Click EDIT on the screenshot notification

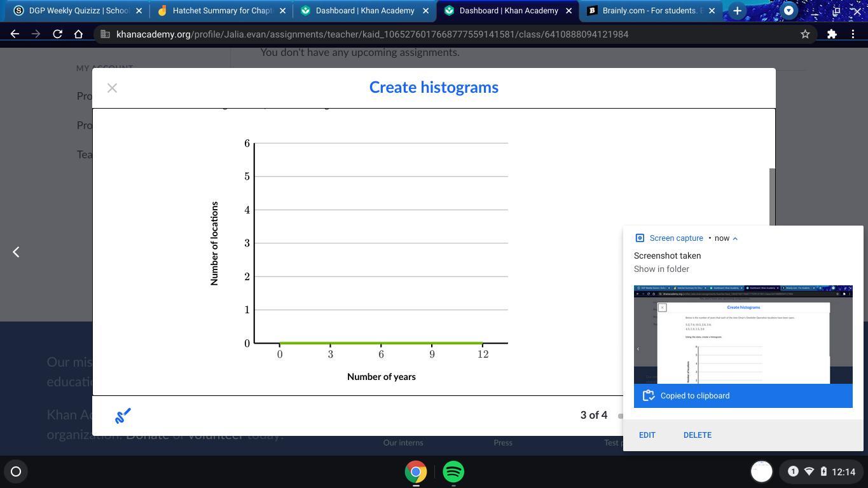(x=647, y=435)
